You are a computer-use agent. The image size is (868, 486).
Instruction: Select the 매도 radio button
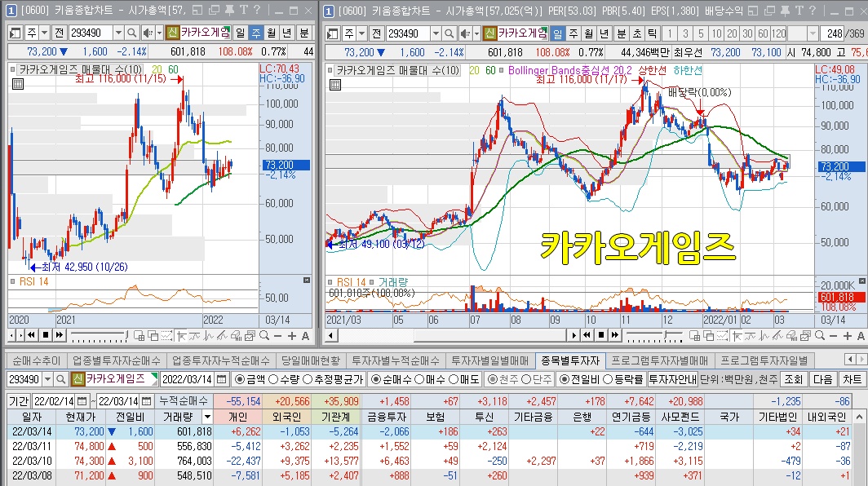point(453,379)
